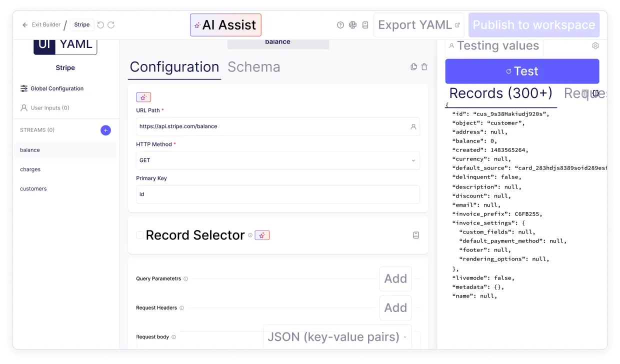Click the "created": 1483565264 line

click(x=490, y=150)
